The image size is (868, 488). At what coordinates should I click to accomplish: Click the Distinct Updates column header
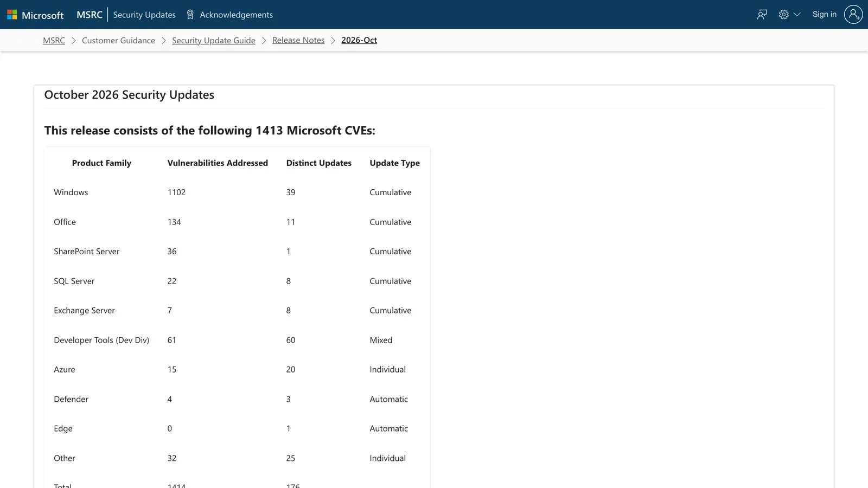[x=319, y=163]
